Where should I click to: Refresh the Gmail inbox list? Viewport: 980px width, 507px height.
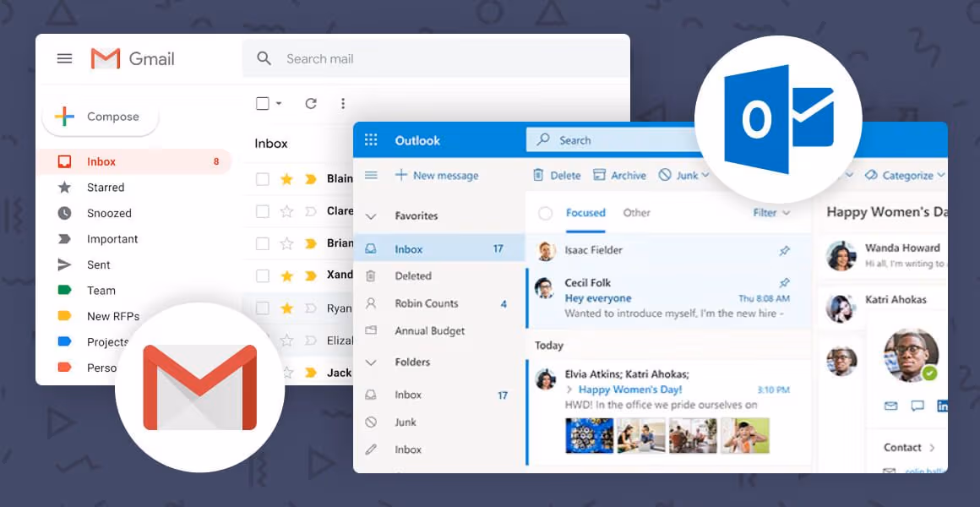(x=311, y=102)
